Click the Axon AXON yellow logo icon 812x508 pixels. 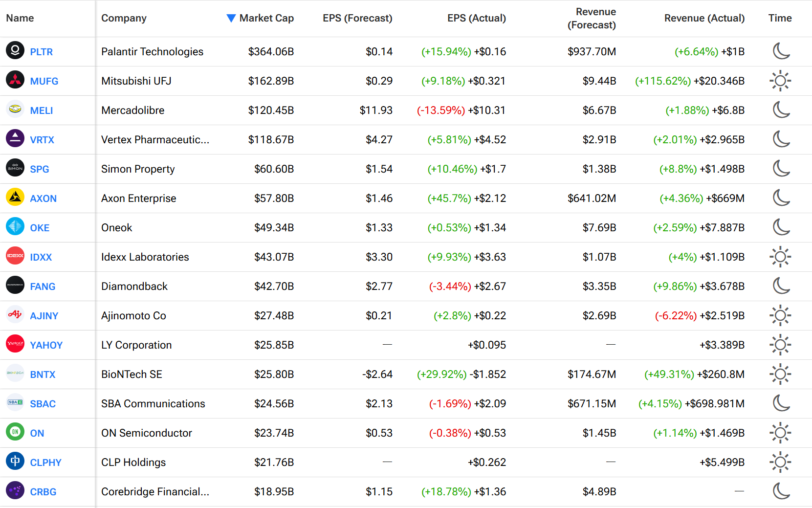click(15, 197)
